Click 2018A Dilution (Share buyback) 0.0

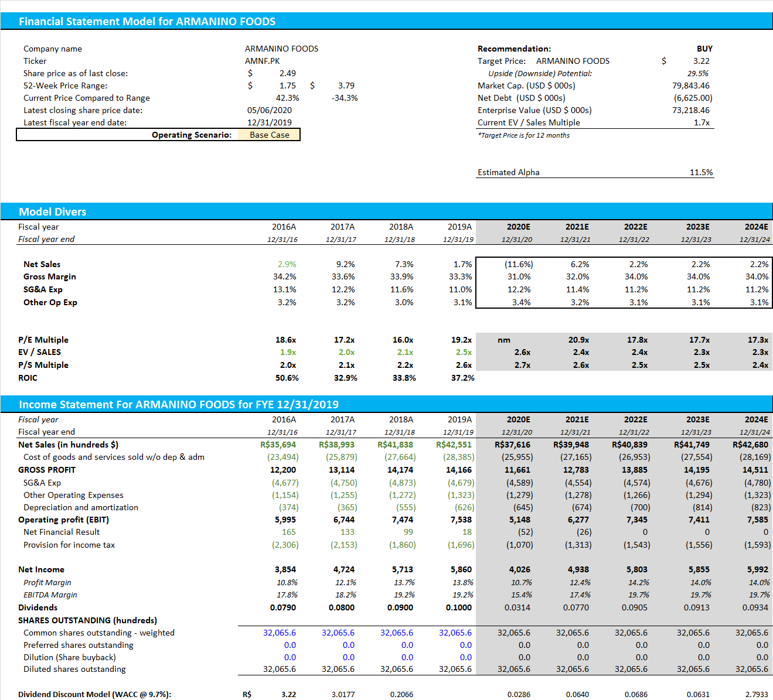tap(407, 657)
